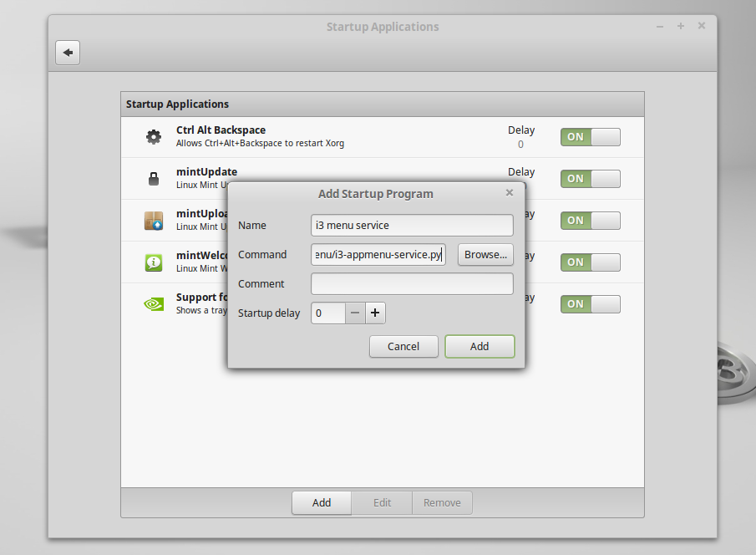Close the Add Startup Program dialog
The height and width of the screenshot is (555, 756).
509,193
